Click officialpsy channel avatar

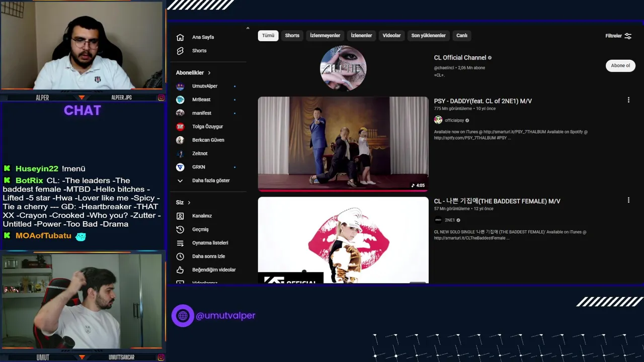pos(438,120)
